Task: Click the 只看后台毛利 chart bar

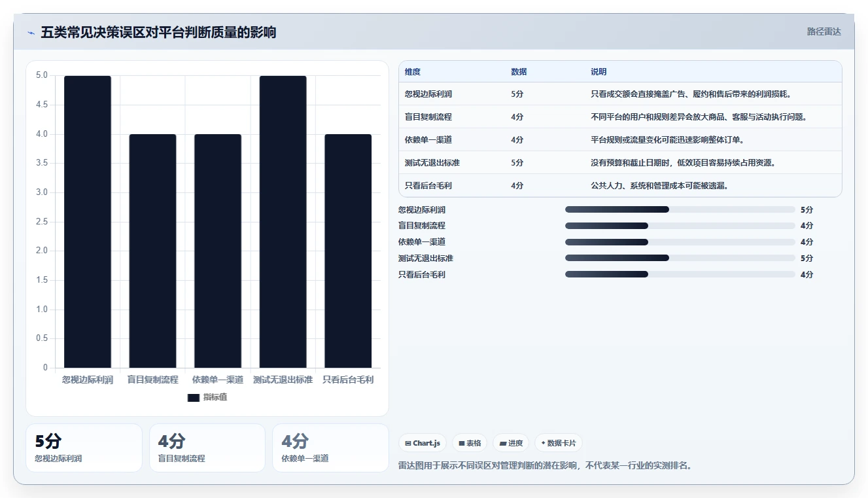Action: coord(348,251)
